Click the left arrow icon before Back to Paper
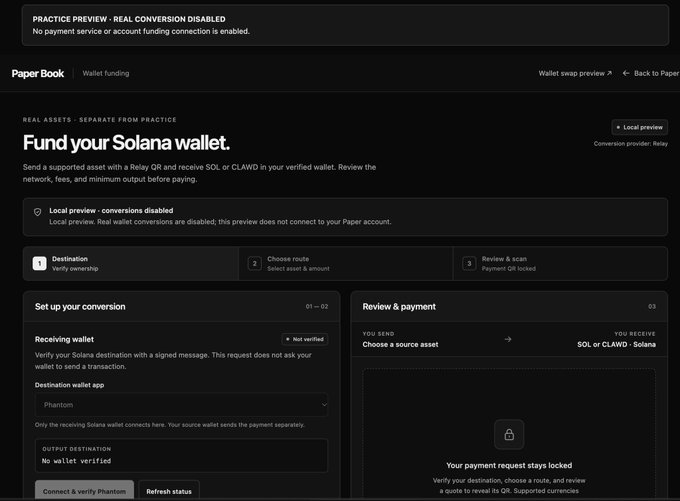 (626, 73)
